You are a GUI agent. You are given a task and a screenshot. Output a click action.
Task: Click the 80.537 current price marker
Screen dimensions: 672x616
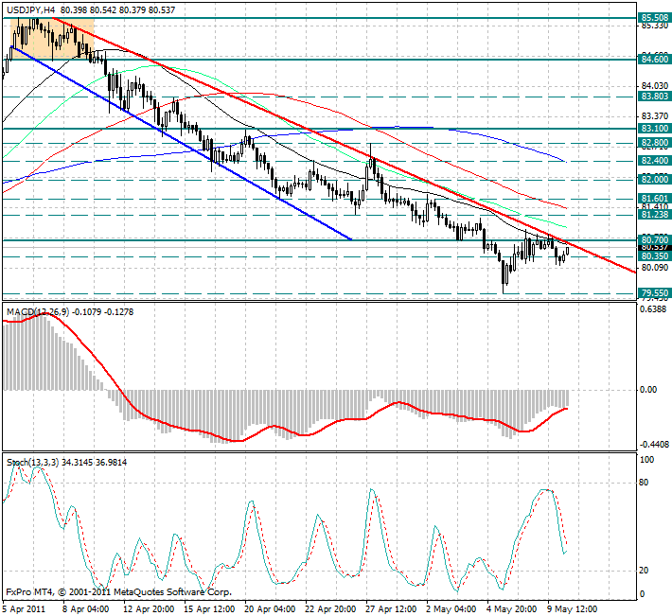tap(654, 247)
